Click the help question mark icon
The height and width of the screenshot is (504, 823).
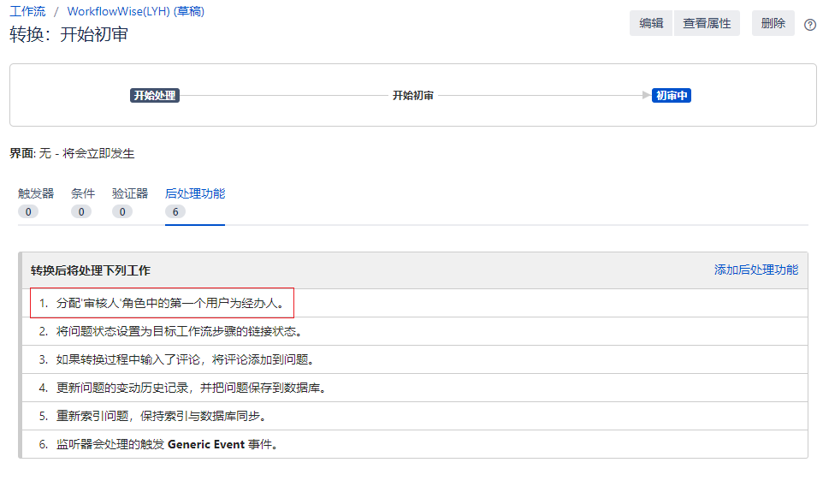(810, 25)
